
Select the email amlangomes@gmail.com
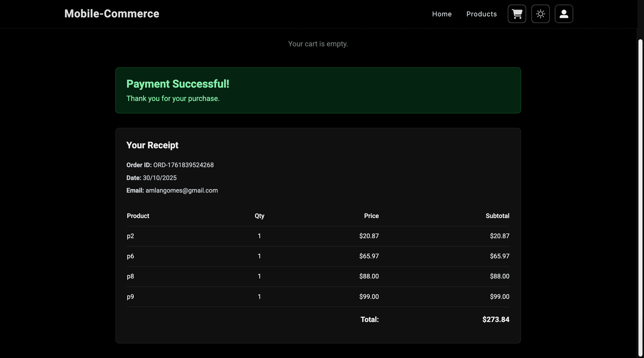point(182,191)
